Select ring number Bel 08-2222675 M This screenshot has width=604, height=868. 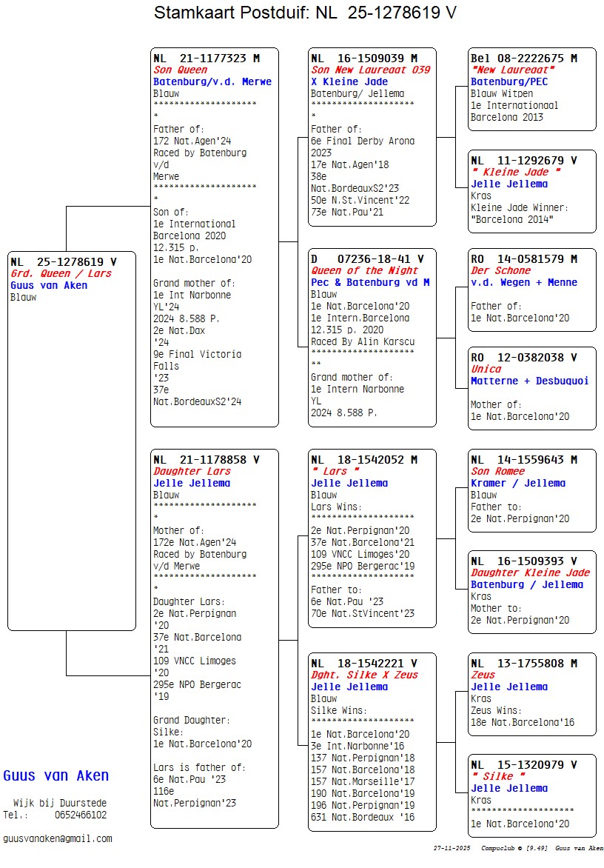[x=524, y=59]
